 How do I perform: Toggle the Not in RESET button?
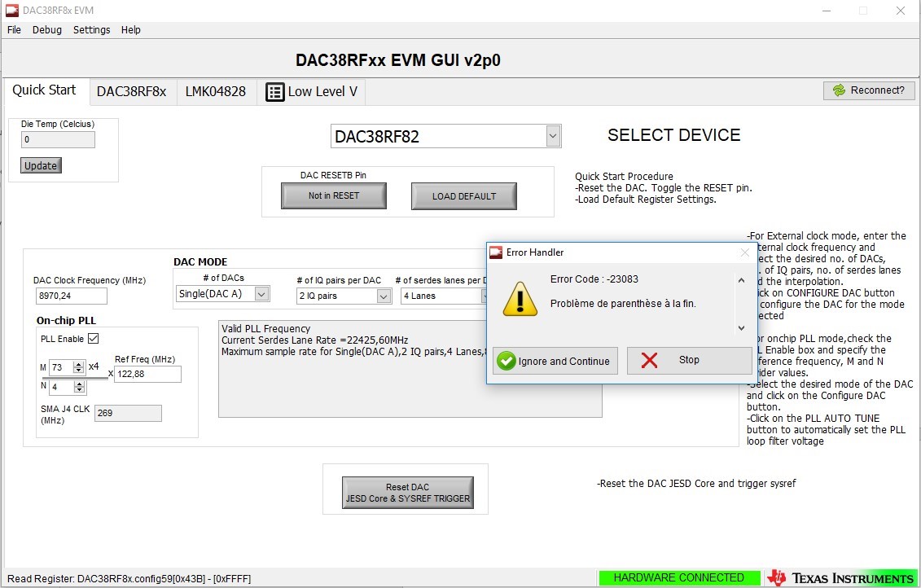pos(334,195)
